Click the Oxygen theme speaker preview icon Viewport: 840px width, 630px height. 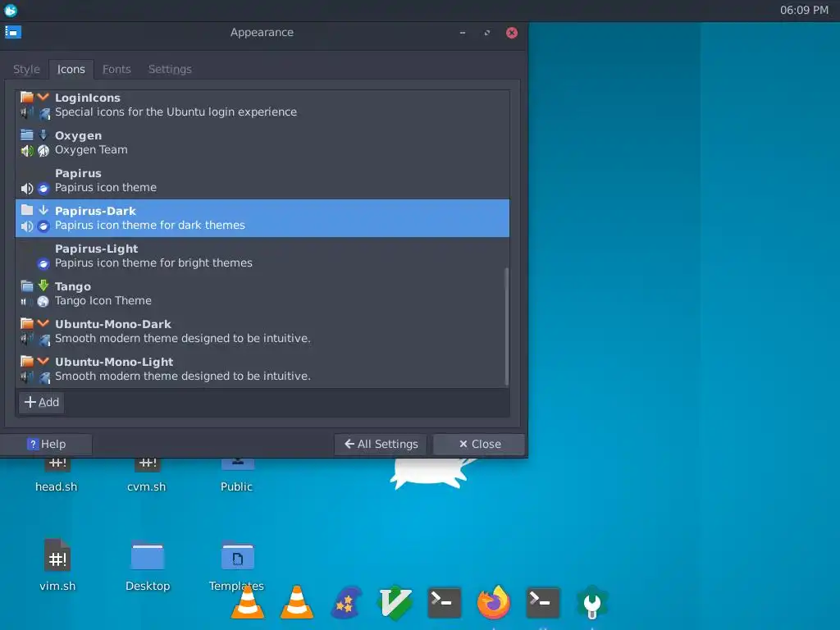point(27,151)
